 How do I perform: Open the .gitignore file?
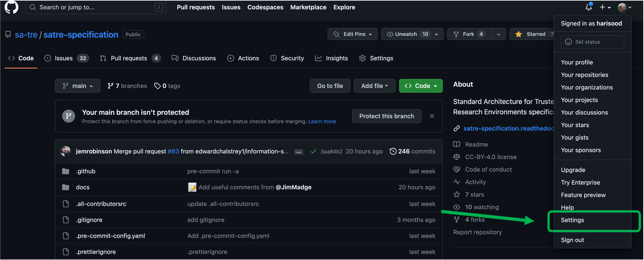coord(89,220)
